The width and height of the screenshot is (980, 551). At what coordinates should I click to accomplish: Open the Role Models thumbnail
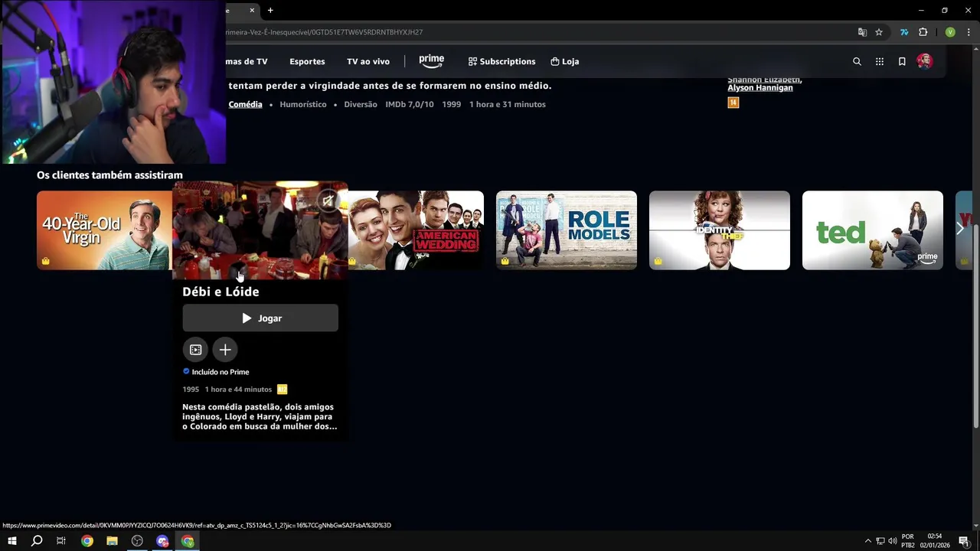(567, 230)
